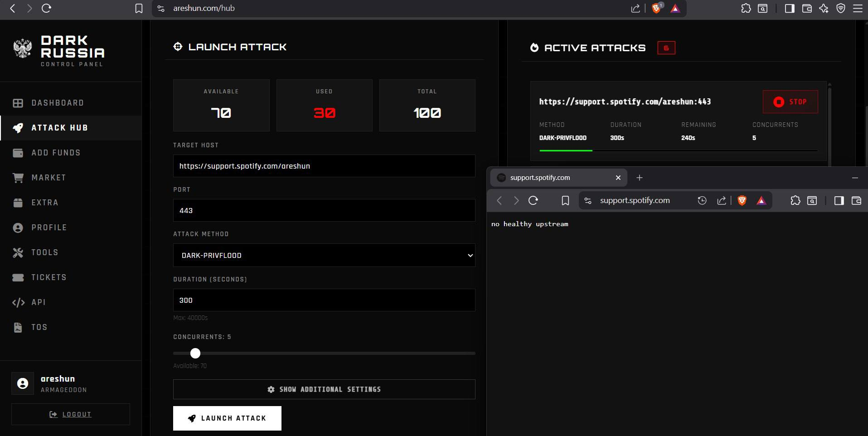Open Brave Shields in the Spotify window

(x=742, y=200)
